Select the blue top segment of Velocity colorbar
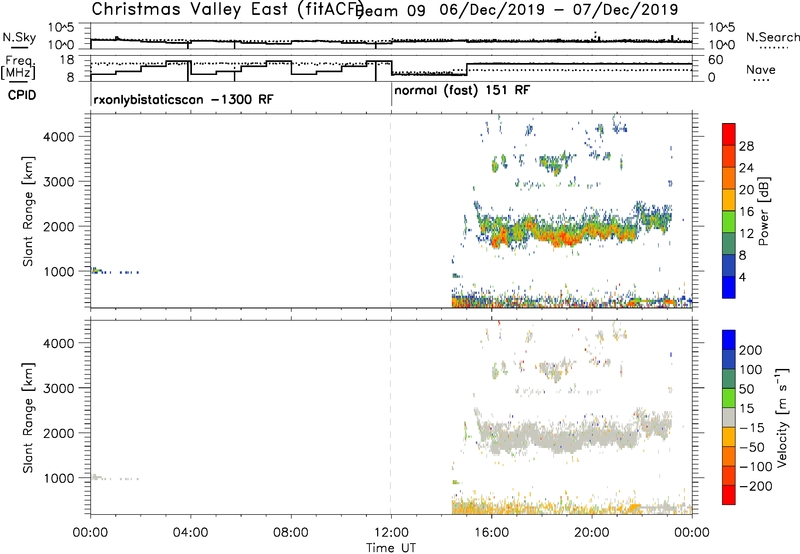 click(x=729, y=340)
